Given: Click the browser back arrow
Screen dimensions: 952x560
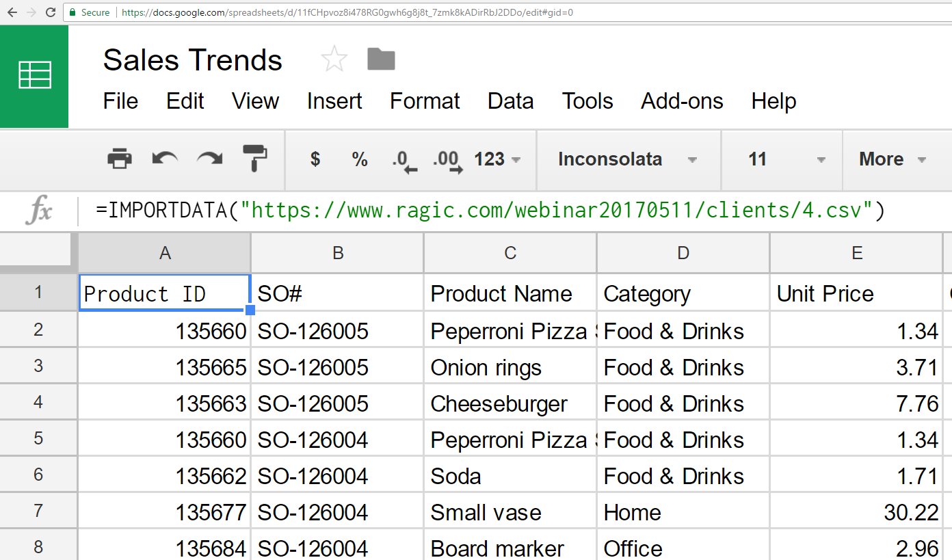Looking at the screenshot, I should (x=12, y=12).
